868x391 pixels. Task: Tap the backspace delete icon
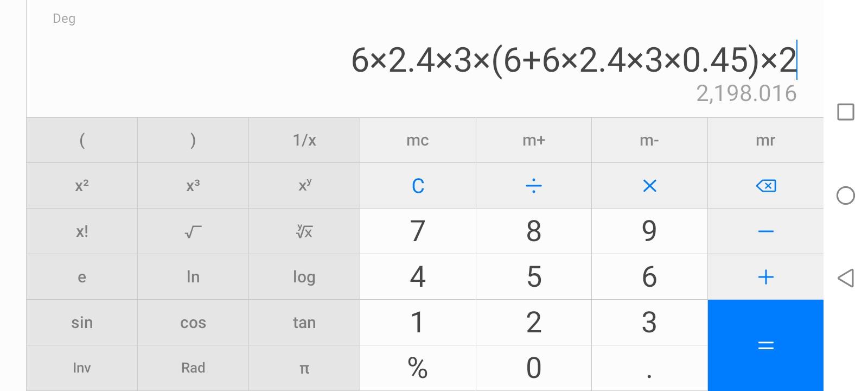pos(765,186)
